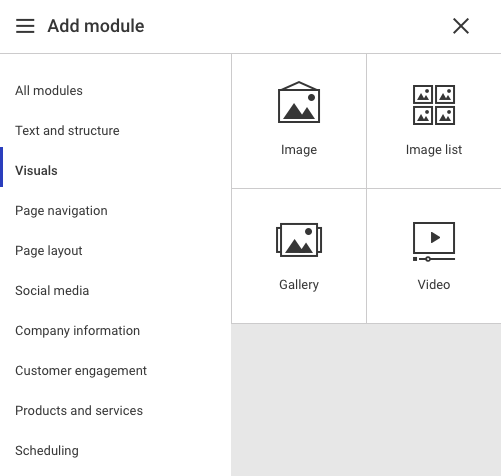Select the Image module icon
501x476 pixels.
[299, 102]
